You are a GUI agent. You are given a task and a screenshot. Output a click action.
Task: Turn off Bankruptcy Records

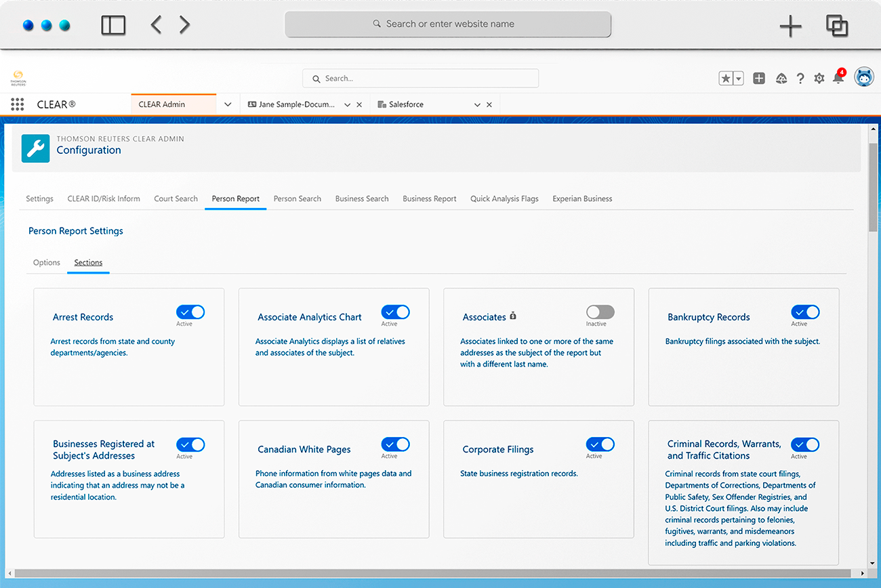point(805,312)
